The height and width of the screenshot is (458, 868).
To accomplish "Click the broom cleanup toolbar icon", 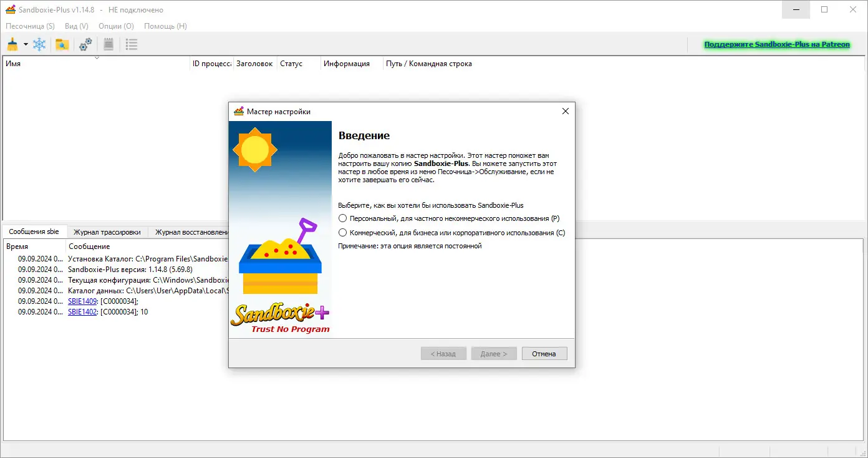I will coord(12,44).
